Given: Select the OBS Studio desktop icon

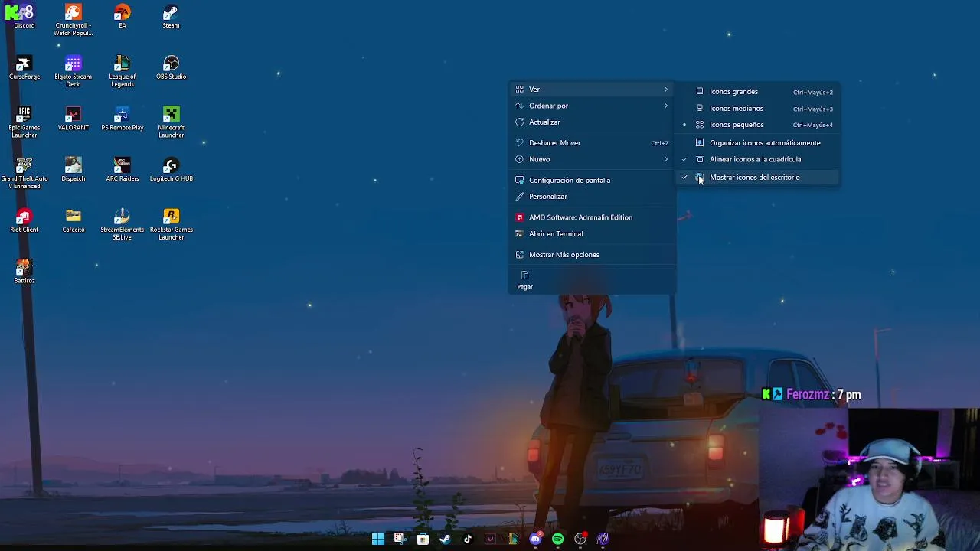Looking at the screenshot, I should pyautogui.click(x=171, y=68).
